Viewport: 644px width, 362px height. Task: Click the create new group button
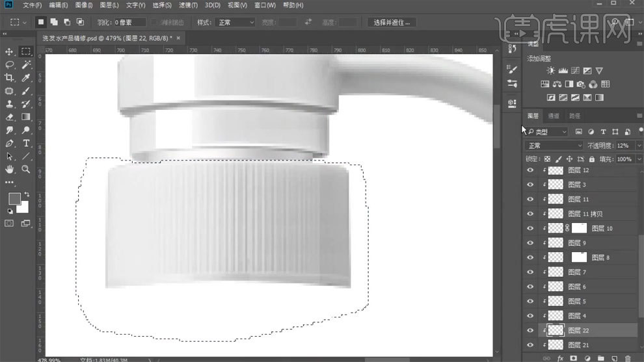[601, 358]
